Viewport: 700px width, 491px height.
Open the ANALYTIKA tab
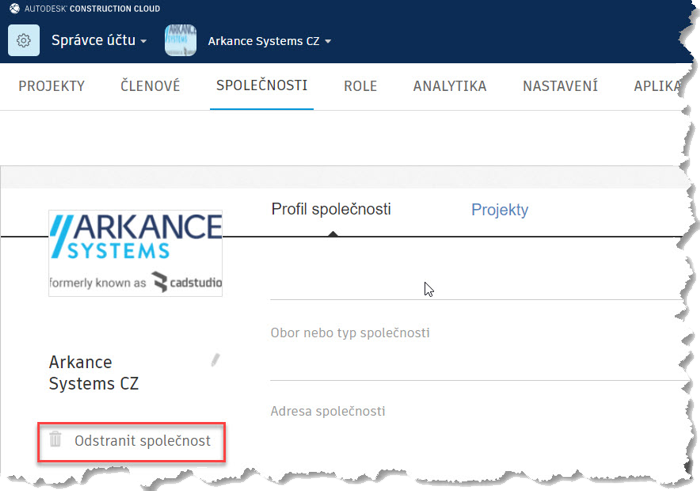click(449, 86)
